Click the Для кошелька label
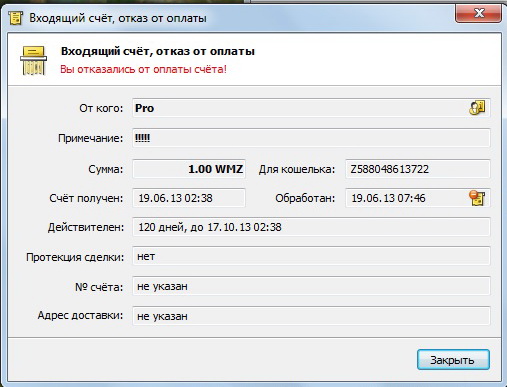 click(297, 169)
